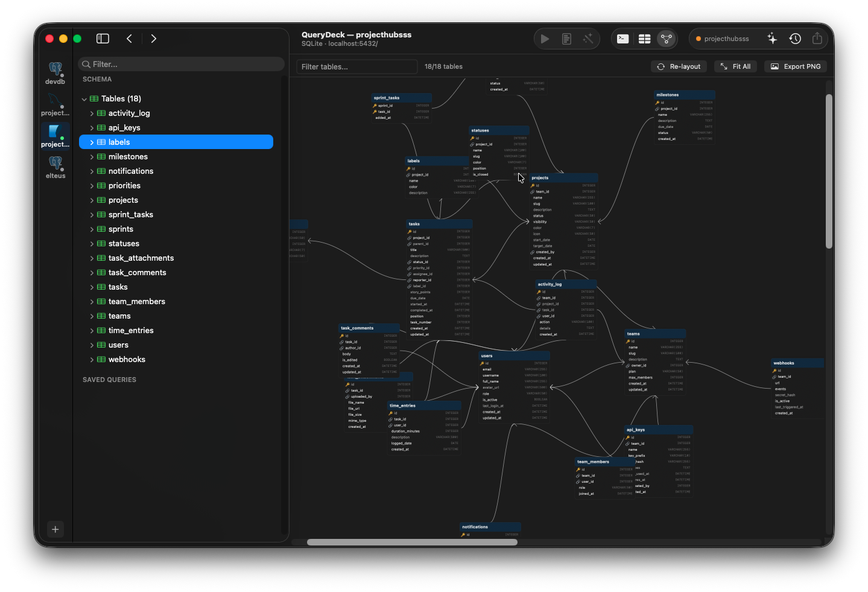
Task: Click the statuses table node header
Action: pos(499,130)
